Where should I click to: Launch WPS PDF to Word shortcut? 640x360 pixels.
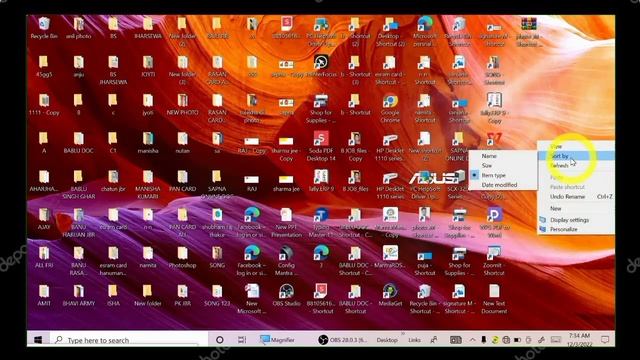coord(494,223)
